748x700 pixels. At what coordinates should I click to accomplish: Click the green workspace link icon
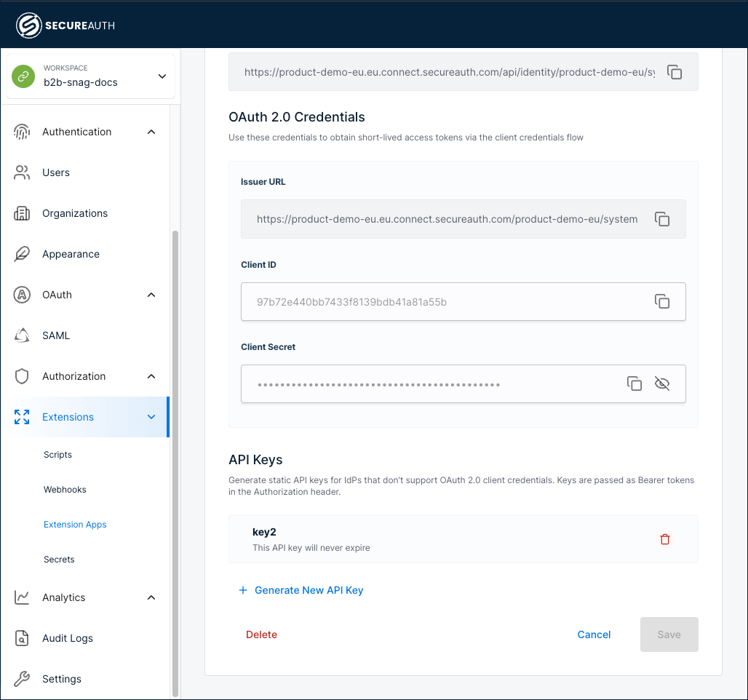[23, 76]
